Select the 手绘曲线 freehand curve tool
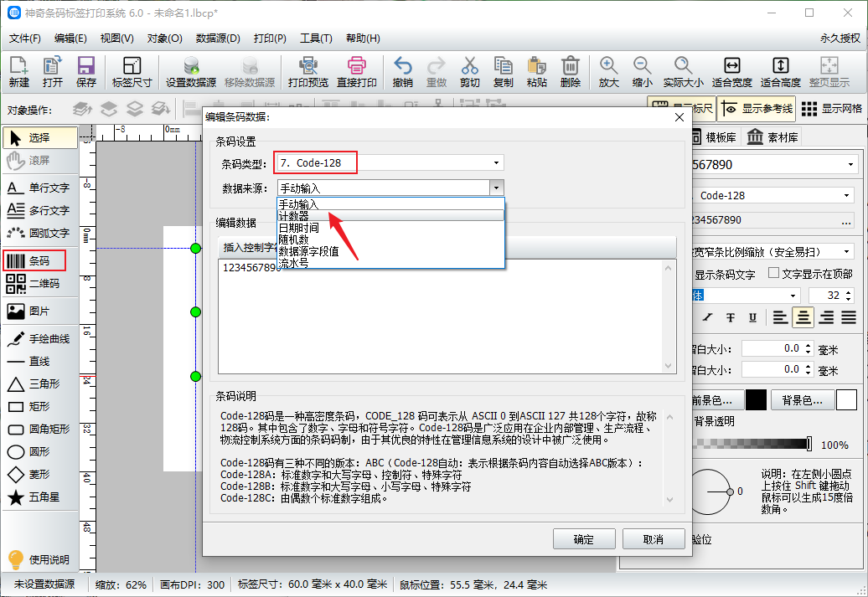 39,338
